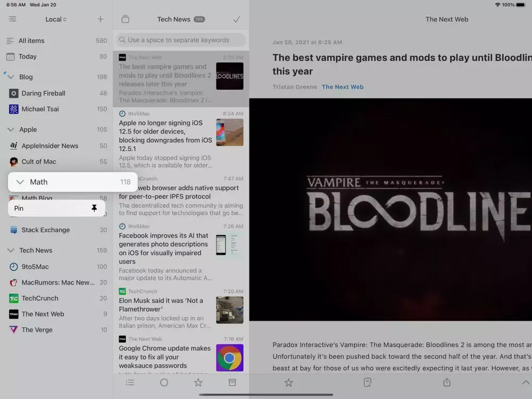The width and height of the screenshot is (532, 399).
Task: Show all articles list filter icon
Action: [130, 383]
